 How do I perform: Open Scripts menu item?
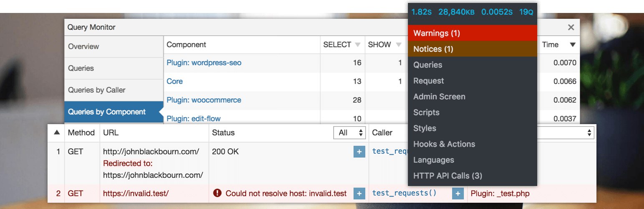(x=472, y=112)
